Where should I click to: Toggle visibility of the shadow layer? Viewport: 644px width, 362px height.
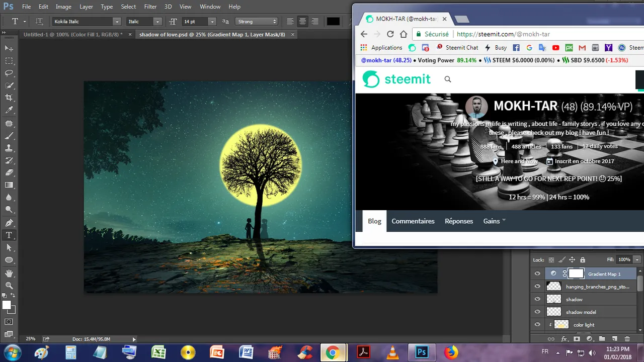pos(537,299)
